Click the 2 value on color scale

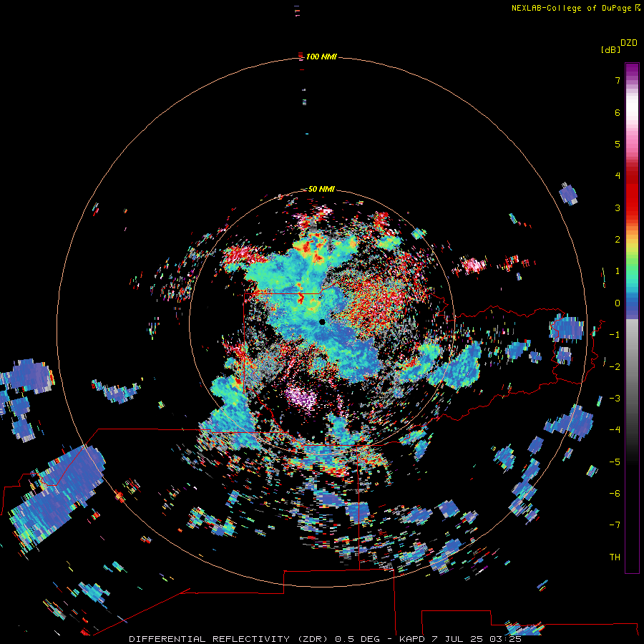click(x=618, y=240)
